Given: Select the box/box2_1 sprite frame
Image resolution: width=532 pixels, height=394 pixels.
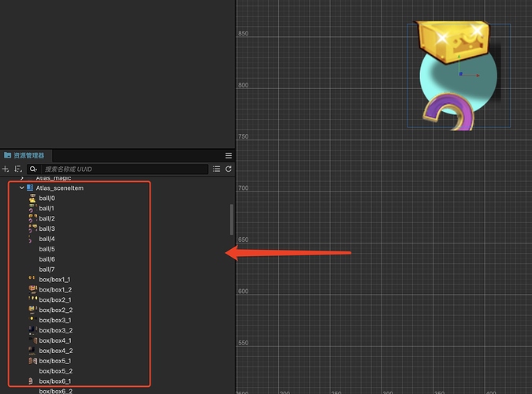Looking at the screenshot, I should coord(55,300).
